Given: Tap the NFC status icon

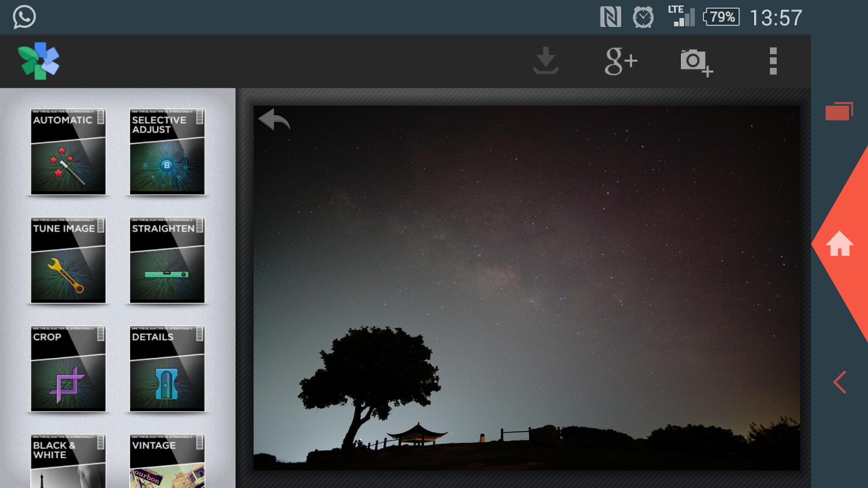Looking at the screenshot, I should click(x=610, y=17).
